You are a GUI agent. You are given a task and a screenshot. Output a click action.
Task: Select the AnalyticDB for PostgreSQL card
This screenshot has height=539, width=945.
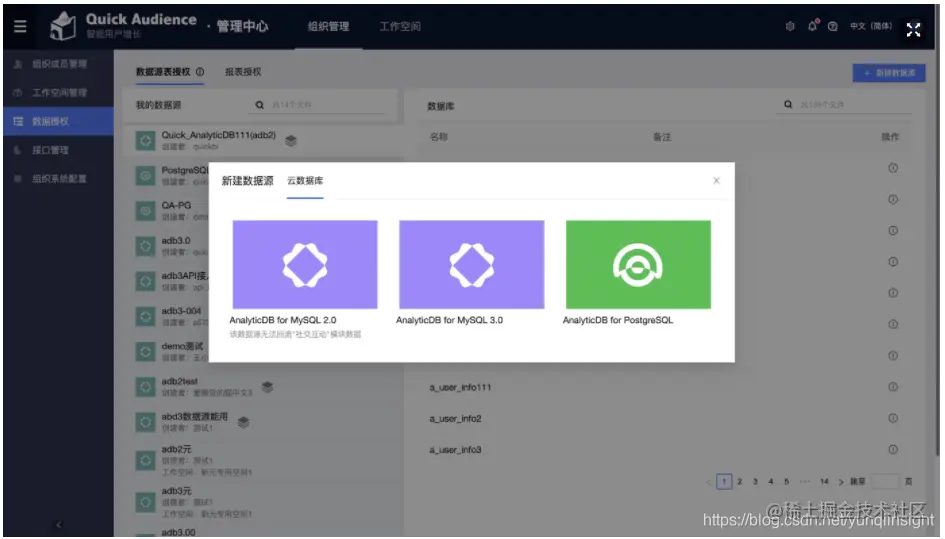pos(638,264)
